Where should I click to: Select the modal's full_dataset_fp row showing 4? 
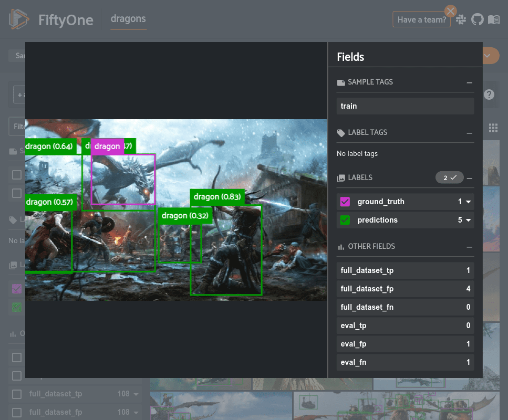(405, 289)
